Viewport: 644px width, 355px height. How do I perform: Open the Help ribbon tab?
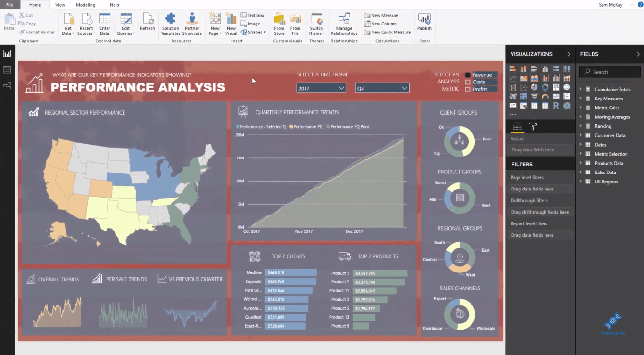(114, 5)
